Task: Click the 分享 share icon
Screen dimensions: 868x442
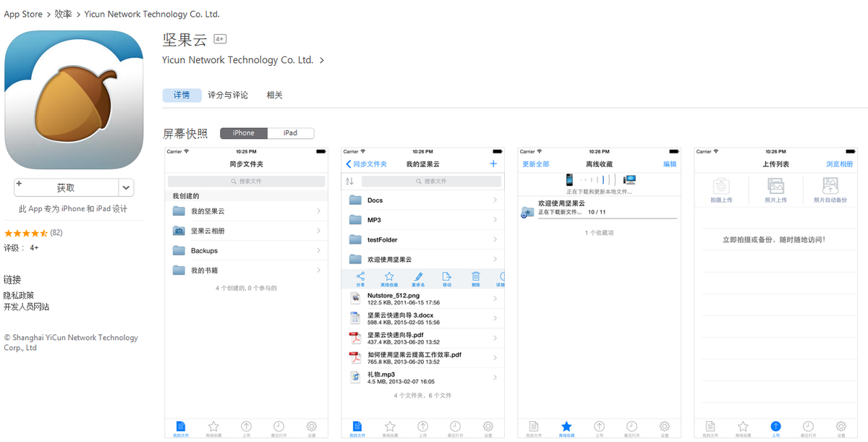Action: coord(360,276)
